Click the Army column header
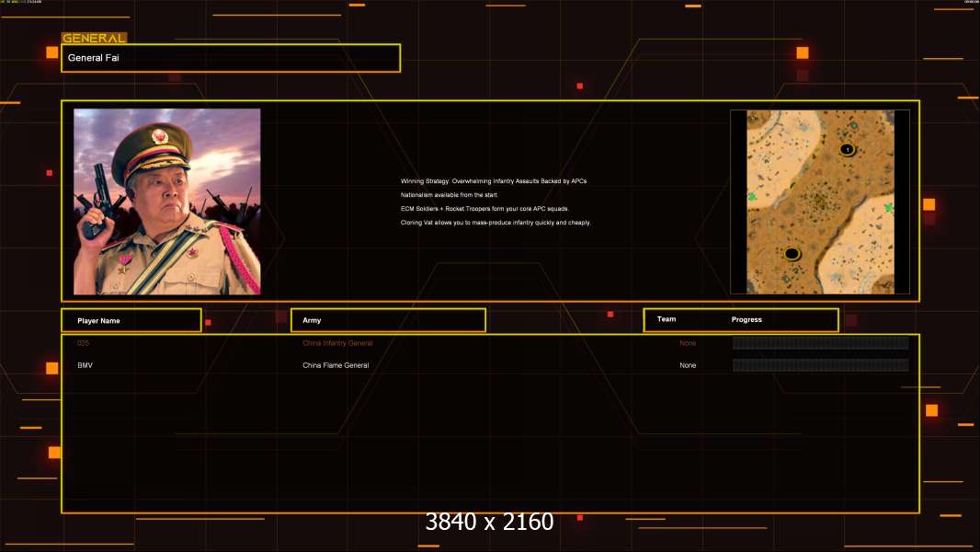980x552 pixels. click(x=388, y=320)
